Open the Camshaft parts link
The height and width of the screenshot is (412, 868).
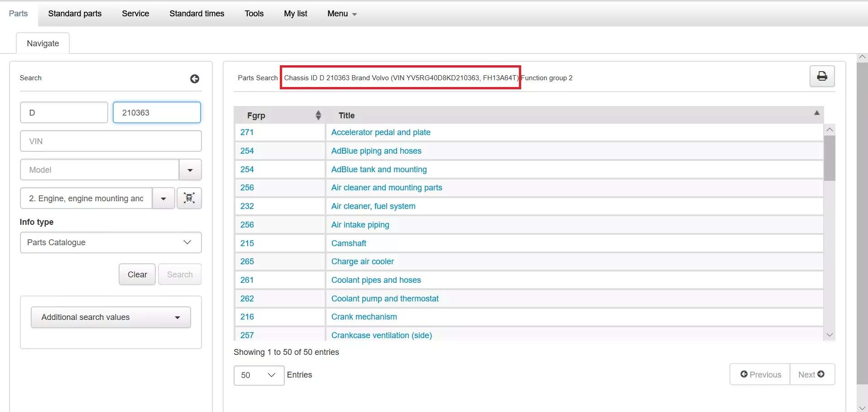point(349,243)
